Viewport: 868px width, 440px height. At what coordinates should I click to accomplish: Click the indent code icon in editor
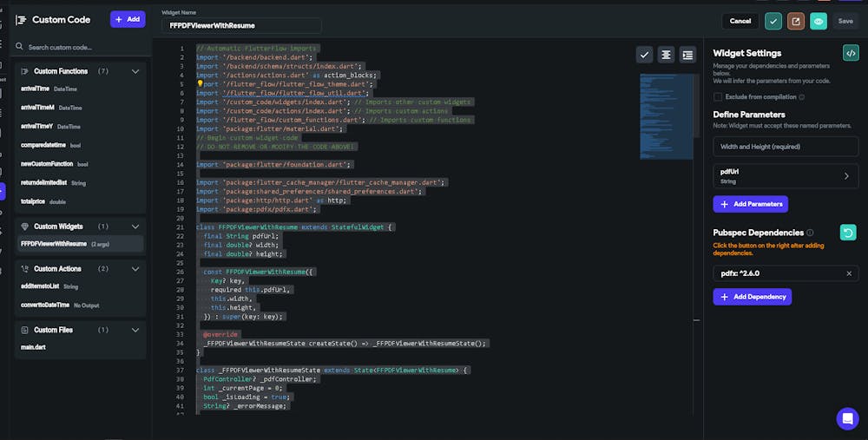point(687,55)
